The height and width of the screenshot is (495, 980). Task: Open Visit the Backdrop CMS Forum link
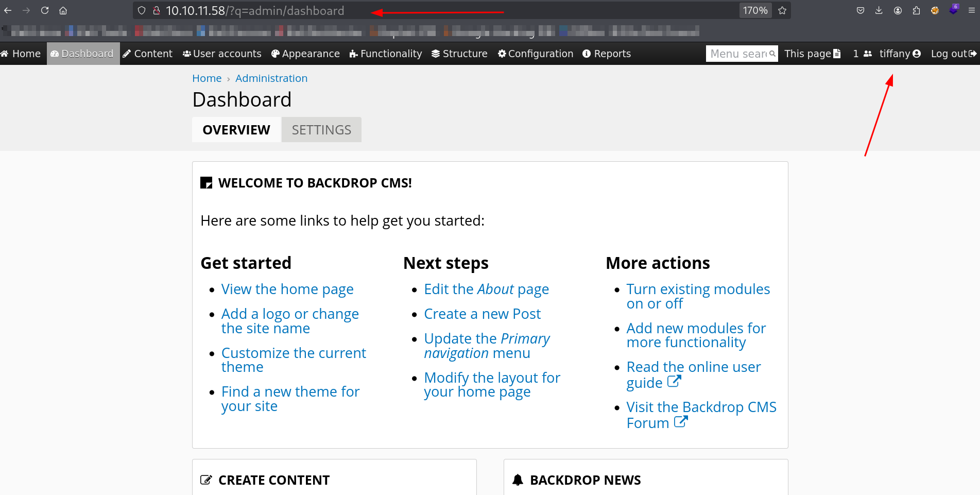click(701, 415)
